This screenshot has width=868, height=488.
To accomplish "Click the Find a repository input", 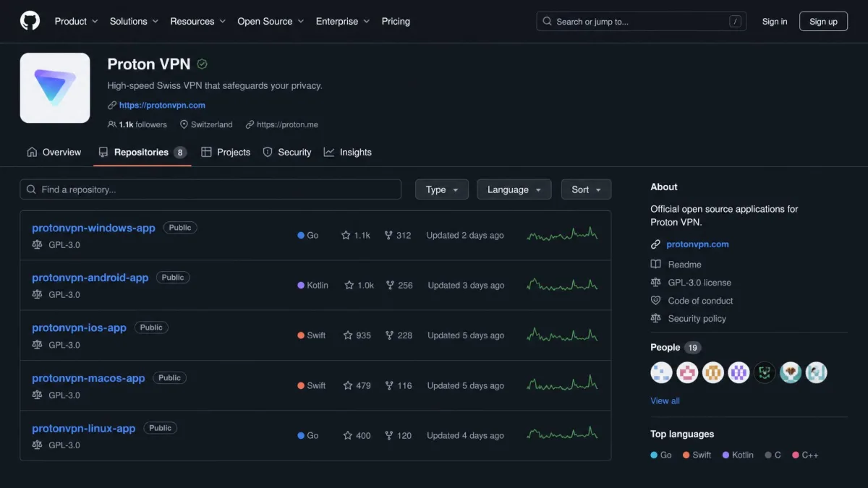I will [210, 189].
